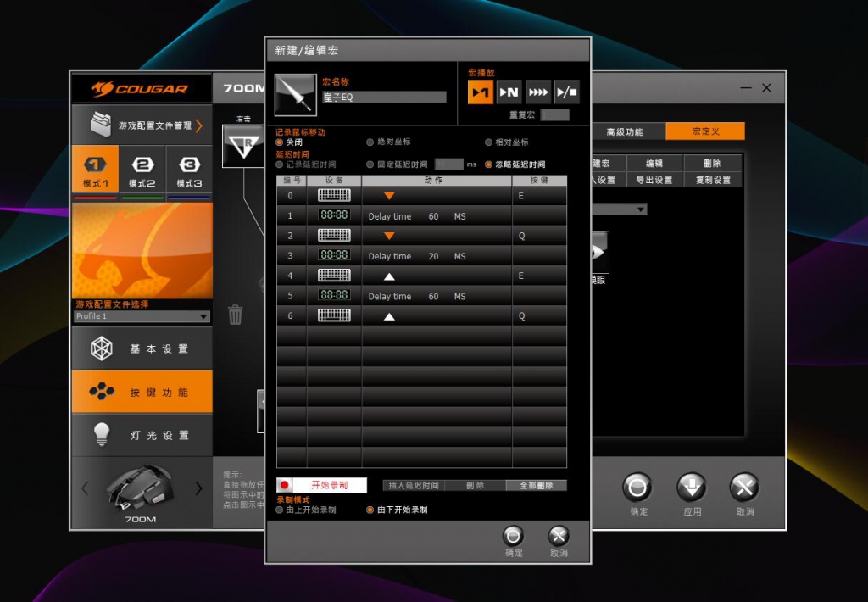The width and height of the screenshot is (868, 602).
Task: Expand 游戏配置文件管理 arrow
Action: 199,125
